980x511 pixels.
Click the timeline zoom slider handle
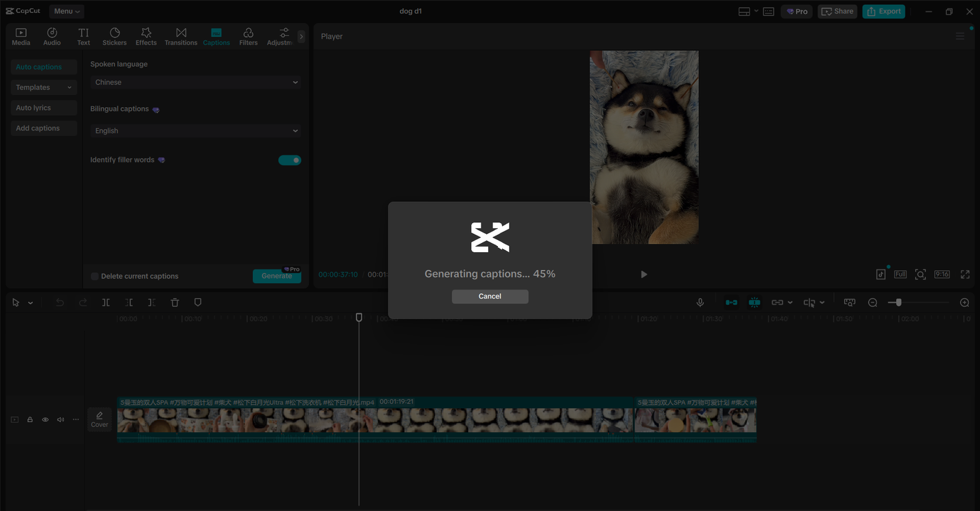click(x=899, y=302)
